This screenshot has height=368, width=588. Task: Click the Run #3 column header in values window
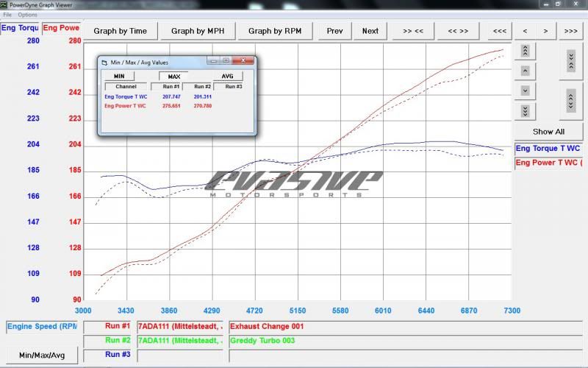coord(229,86)
